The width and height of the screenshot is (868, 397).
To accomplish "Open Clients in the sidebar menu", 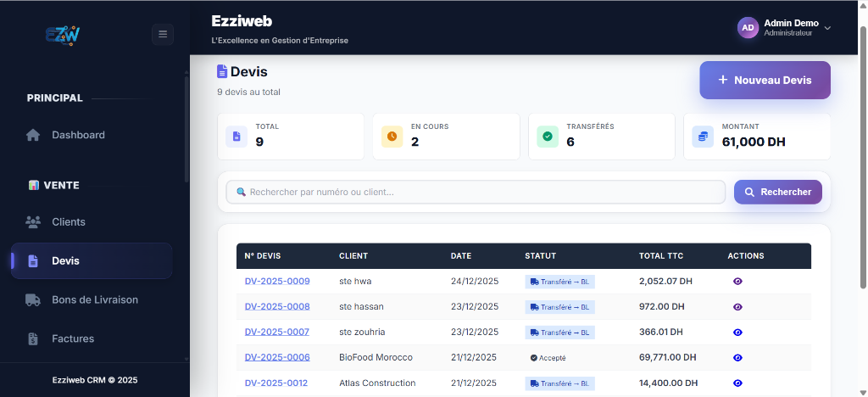I will coord(92,222).
